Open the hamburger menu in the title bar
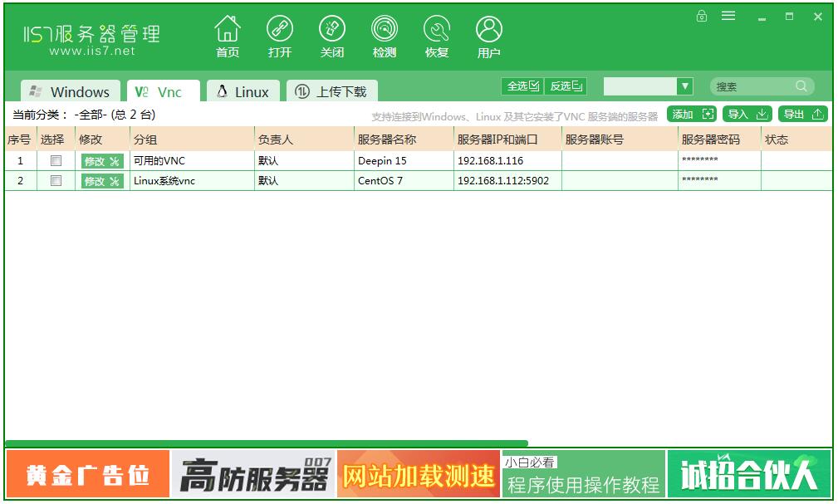Screen dimensions: 838x504 pyautogui.click(x=728, y=15)
